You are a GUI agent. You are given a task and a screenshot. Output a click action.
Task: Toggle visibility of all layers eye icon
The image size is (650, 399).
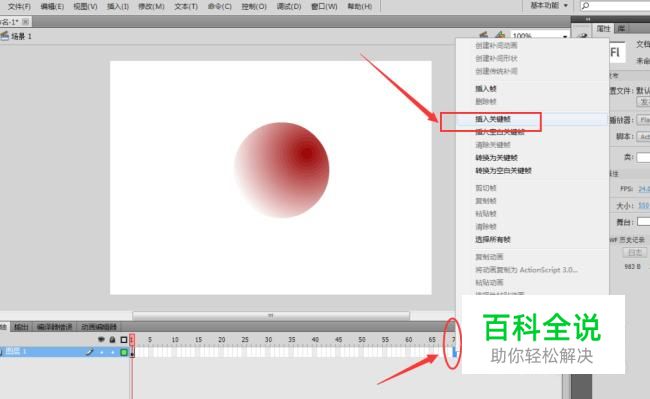click(x=101, y=339)
